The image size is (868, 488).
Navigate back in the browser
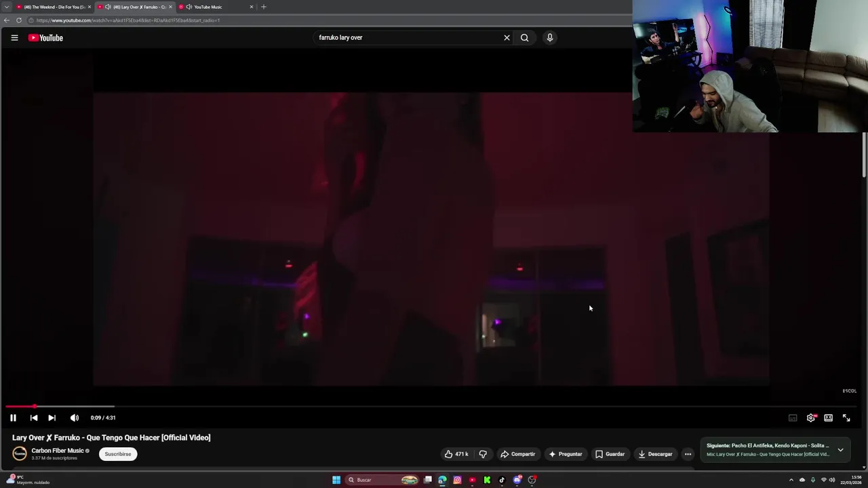click(7, 20)
